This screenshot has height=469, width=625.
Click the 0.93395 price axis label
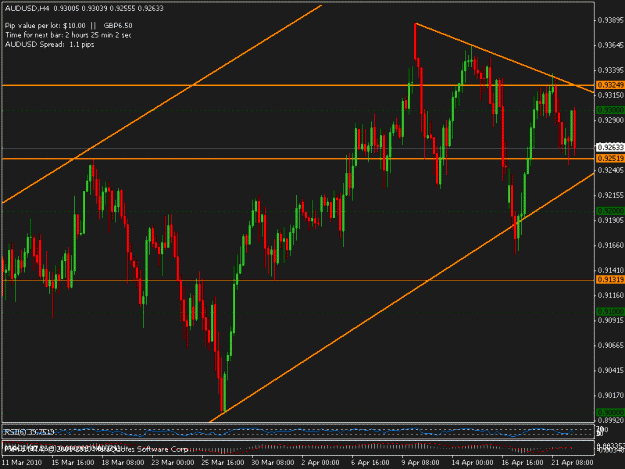coord(611,70)
